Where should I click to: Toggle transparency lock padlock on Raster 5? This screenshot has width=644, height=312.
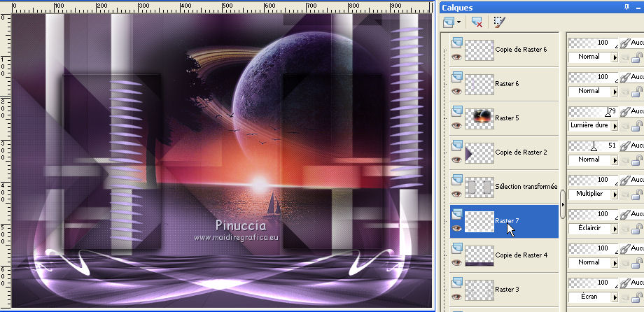[x=638, y=126]
